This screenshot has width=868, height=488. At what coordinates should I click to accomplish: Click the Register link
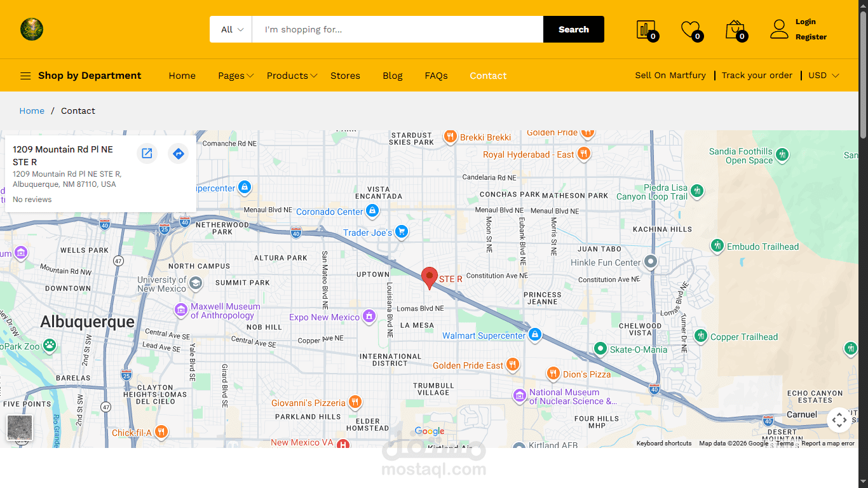pyautogui.click(x=811, y=37)
